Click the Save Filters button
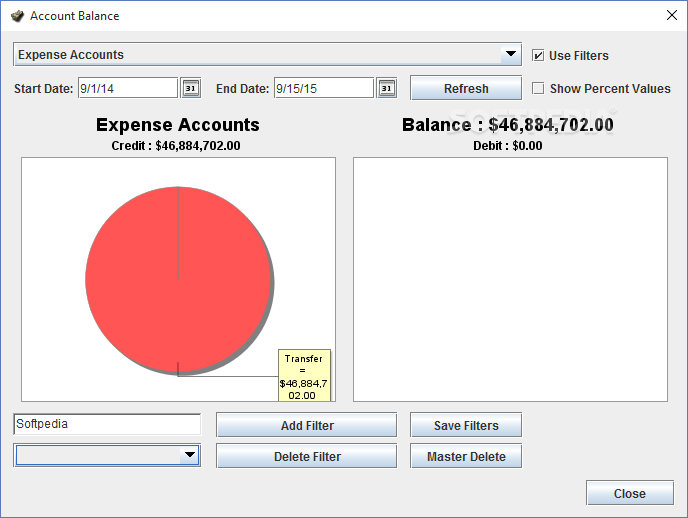688x518 pixels. (466, 425)
